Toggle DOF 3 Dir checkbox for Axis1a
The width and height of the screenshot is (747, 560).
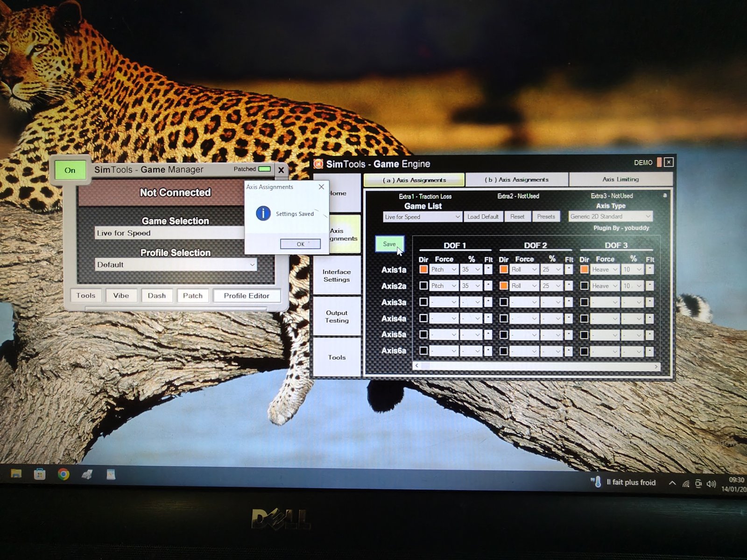[584, 269]
